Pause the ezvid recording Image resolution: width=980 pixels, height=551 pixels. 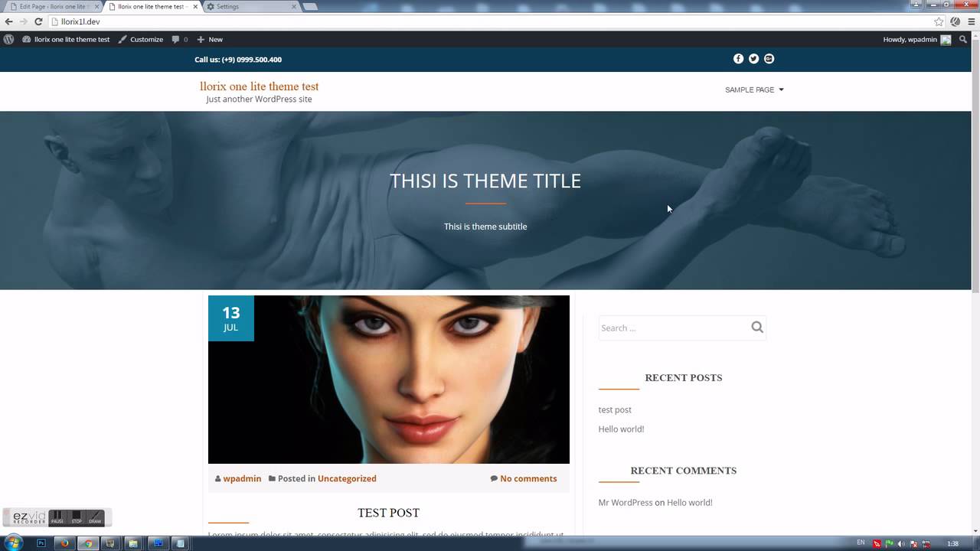pos(57,517)
